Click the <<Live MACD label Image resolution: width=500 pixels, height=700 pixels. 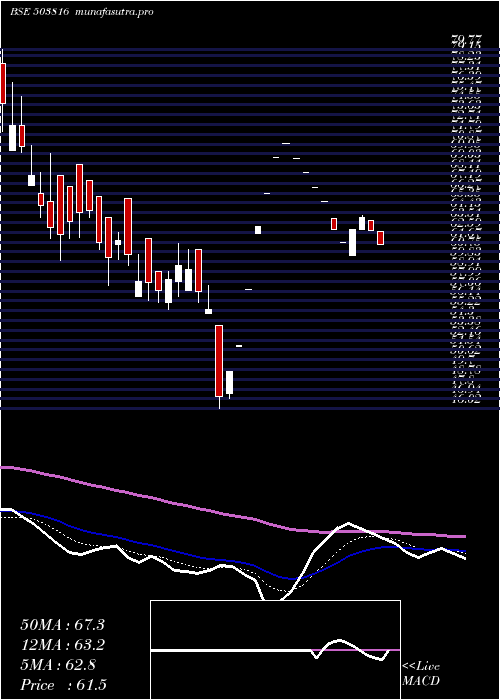(x=421, y=674)
